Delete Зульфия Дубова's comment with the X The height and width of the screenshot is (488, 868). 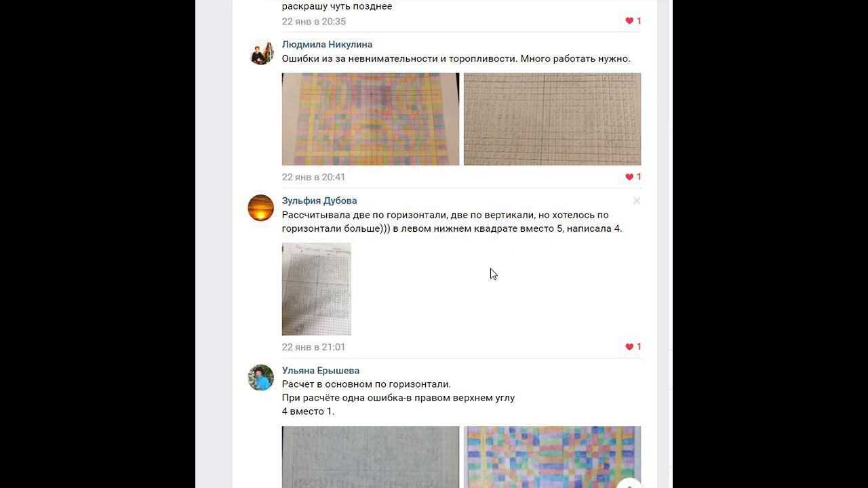click(636, 201)
